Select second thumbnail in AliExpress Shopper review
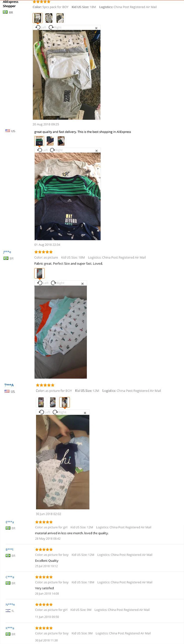 [49, 18]
